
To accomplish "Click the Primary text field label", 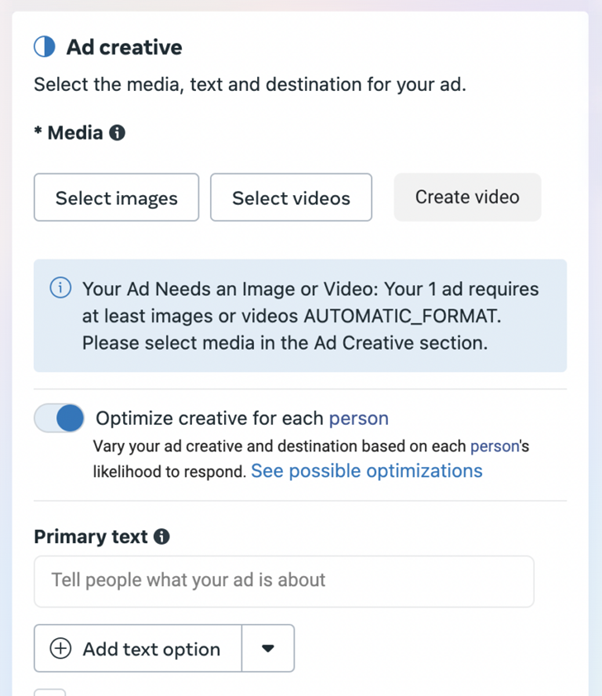I will pos(91,537).
